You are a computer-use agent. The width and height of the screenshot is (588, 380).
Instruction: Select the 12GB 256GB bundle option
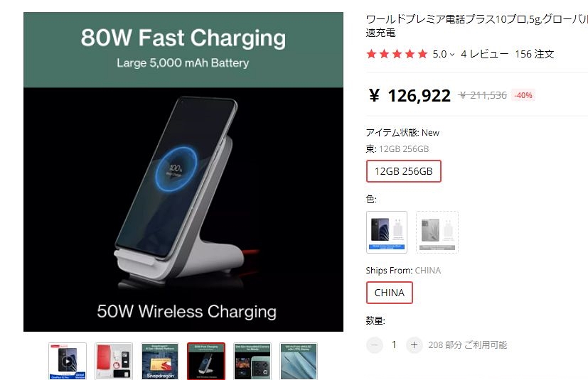[x=404, y=171]
